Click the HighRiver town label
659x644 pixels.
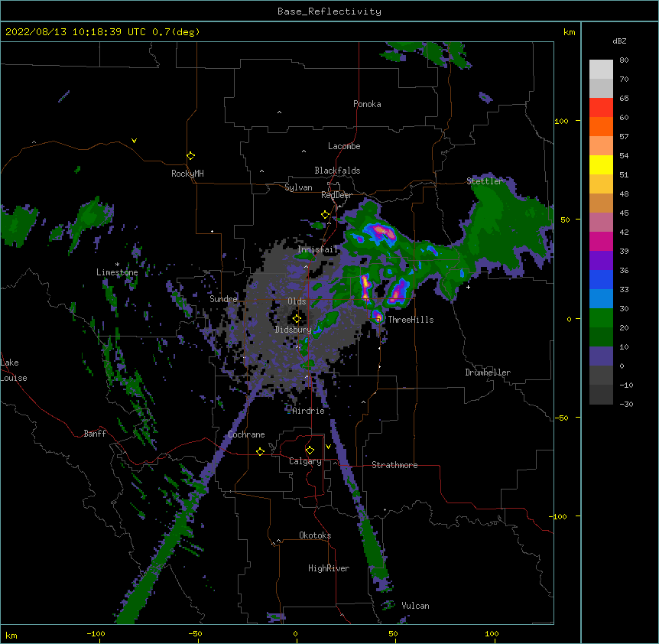329,568
